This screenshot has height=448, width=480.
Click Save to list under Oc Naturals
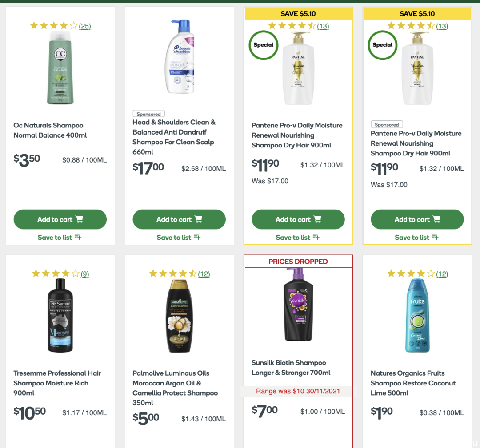[60, 237]
